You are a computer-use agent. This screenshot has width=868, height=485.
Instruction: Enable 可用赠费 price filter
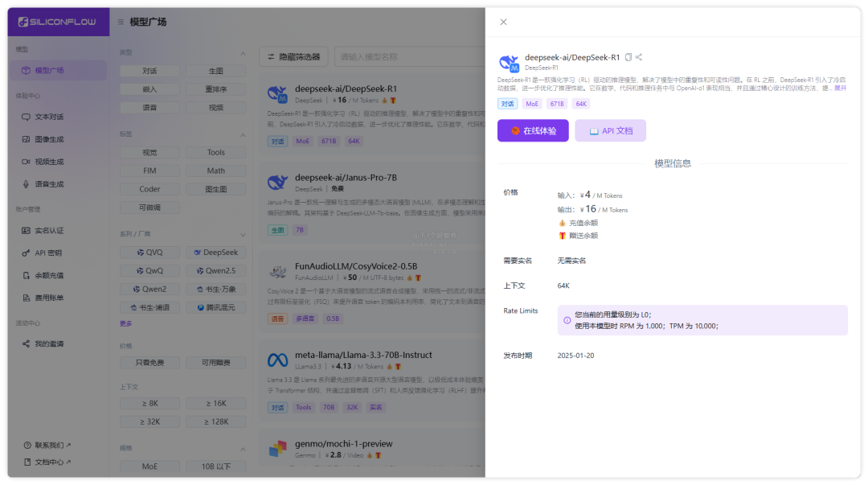[216, 363]
